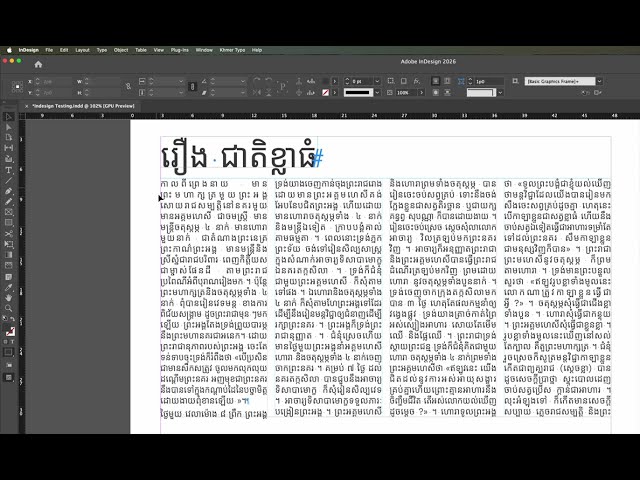Select the Eyedropper tool
Screen dimensions: 640x480
pos(9,287)
